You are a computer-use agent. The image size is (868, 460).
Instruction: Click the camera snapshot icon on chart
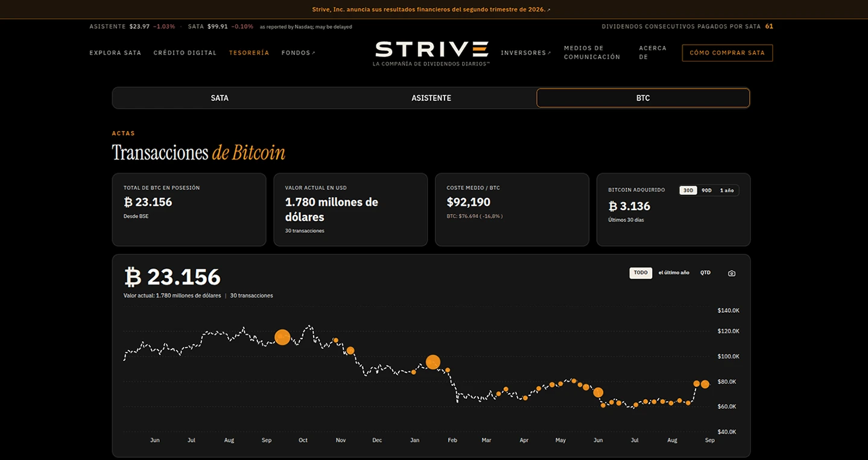point(732,273)
